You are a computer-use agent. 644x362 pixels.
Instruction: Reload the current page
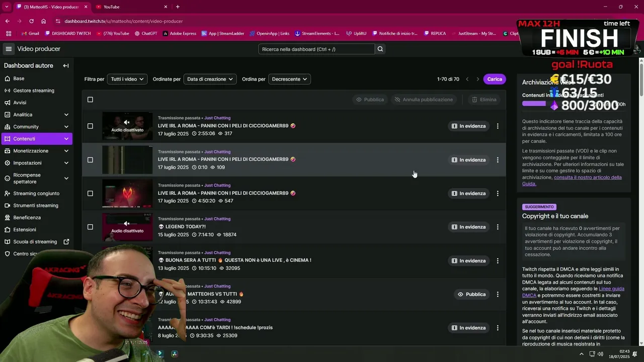[31, 21]
